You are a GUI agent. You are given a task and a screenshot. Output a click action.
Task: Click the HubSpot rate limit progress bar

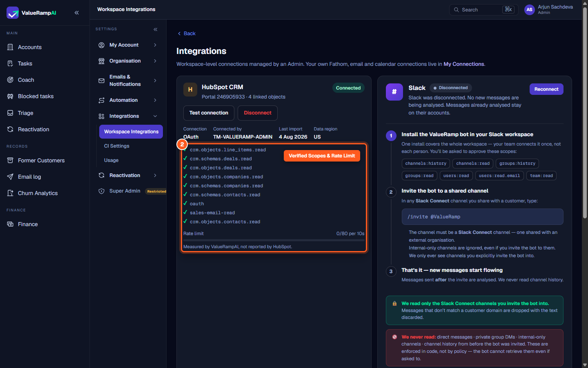(274, 240)
